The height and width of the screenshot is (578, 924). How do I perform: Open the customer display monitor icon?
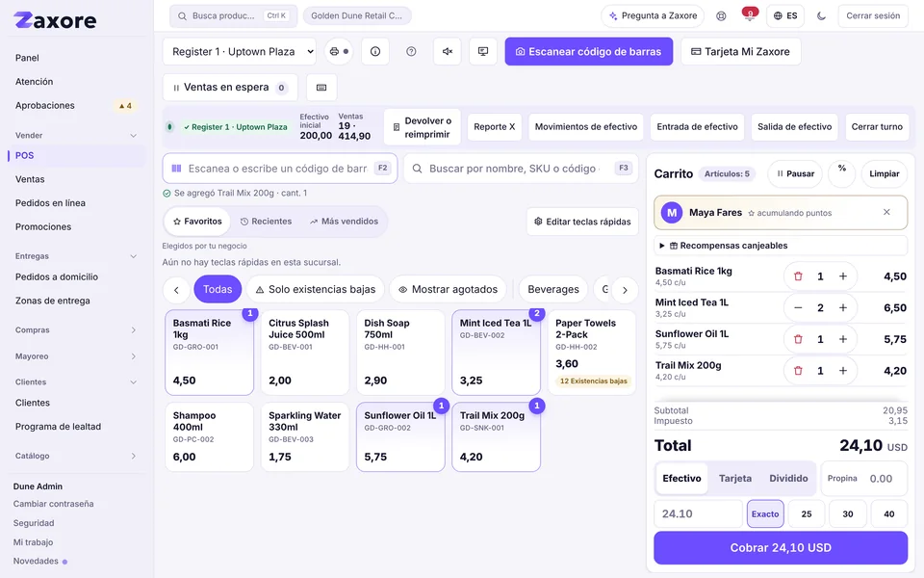(x=483, y=51)
